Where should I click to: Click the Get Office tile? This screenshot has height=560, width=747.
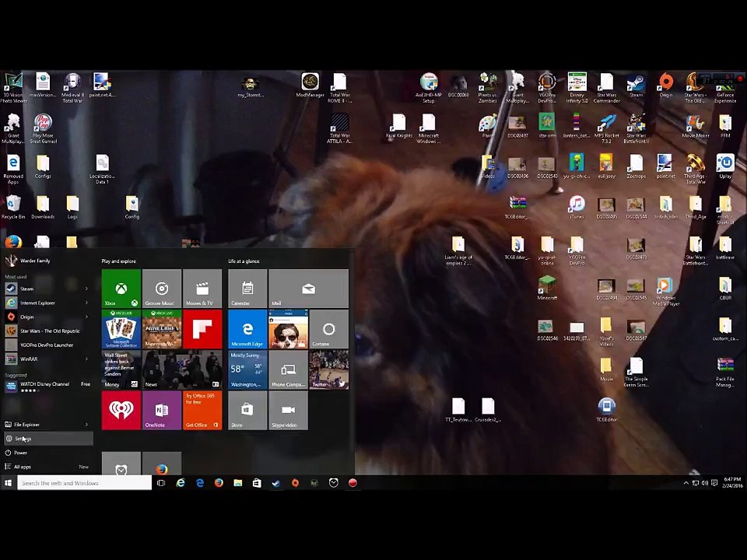(202, 411)
